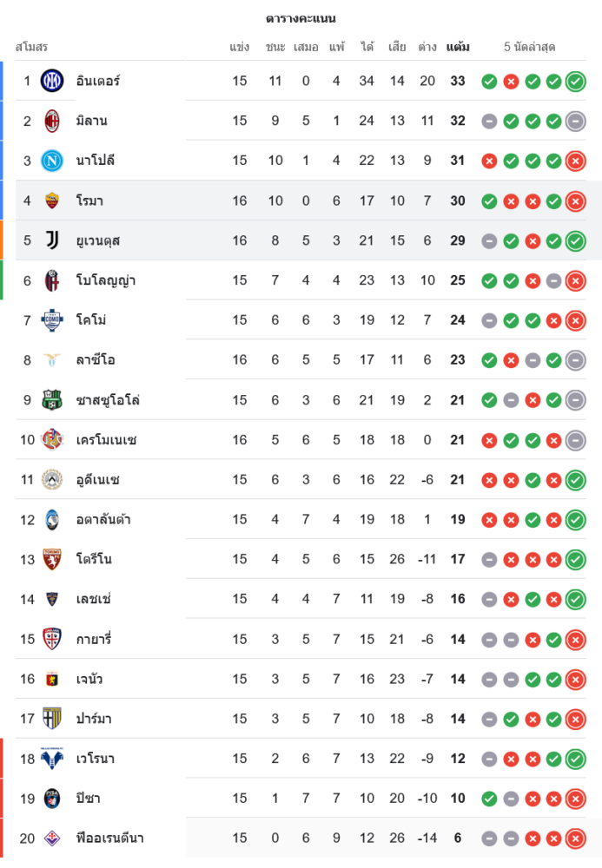Open the ยูเวนตุส team link
602x868 pixels.
coord(97,240)
